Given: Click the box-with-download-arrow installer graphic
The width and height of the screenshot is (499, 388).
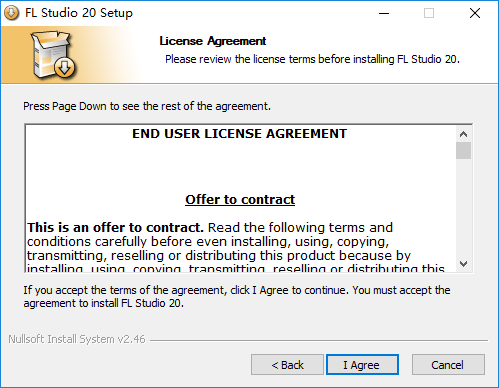Looking at the screenshot, I should (53, 55).
